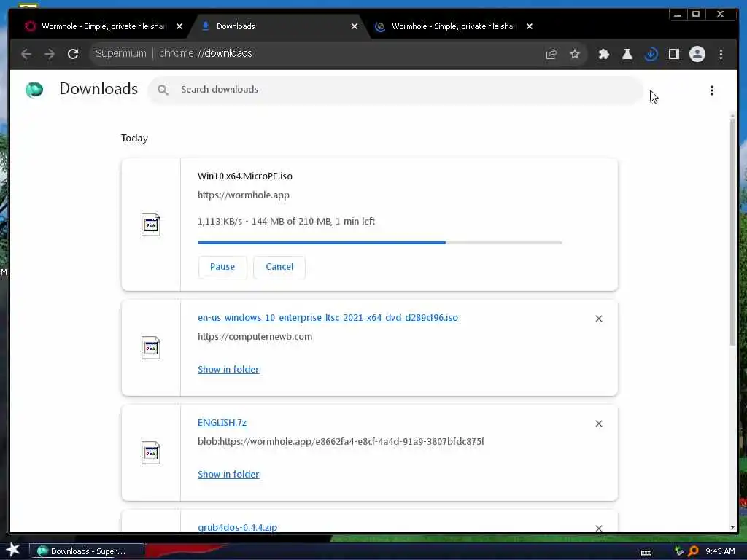Open the flask experiments icon
This screenshot has width=747, height=560.
coord(627,54)
